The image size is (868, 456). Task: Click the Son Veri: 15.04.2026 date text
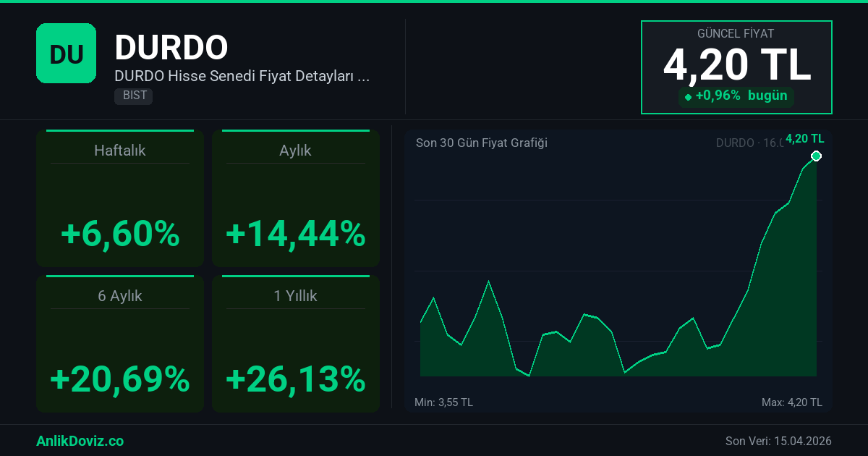pos(778,441)
